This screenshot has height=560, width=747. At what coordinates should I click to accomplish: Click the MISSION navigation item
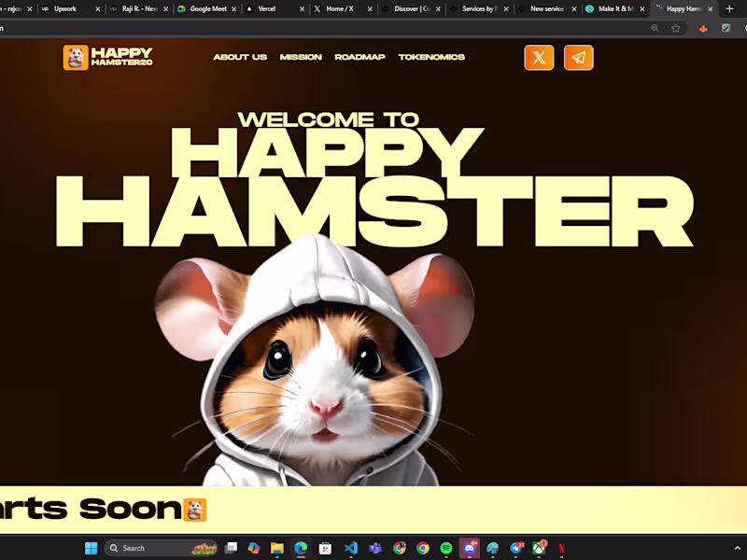click(301, 57)
